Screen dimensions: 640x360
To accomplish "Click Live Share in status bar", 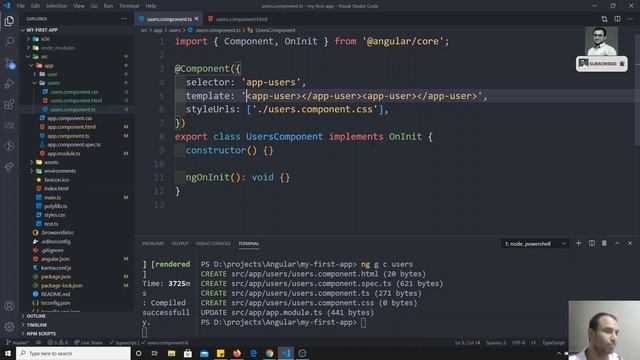I will [x=89, y=342].
